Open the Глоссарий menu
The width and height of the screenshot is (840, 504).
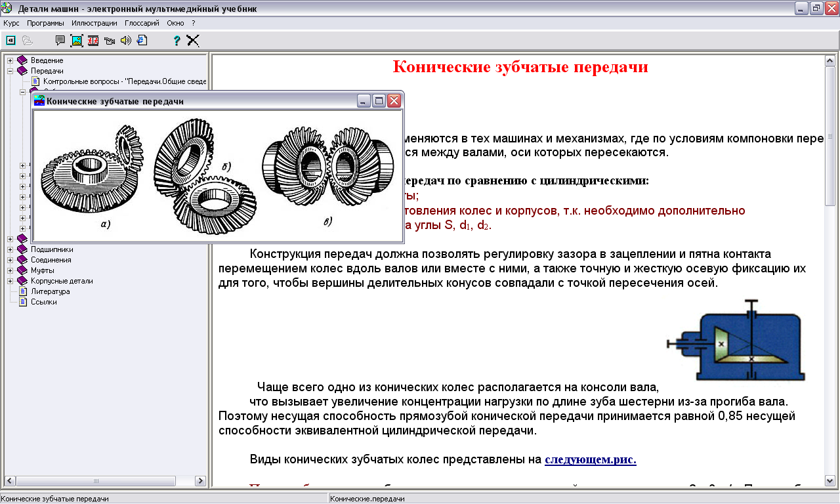pyautogui.click(x=142, y=23)
